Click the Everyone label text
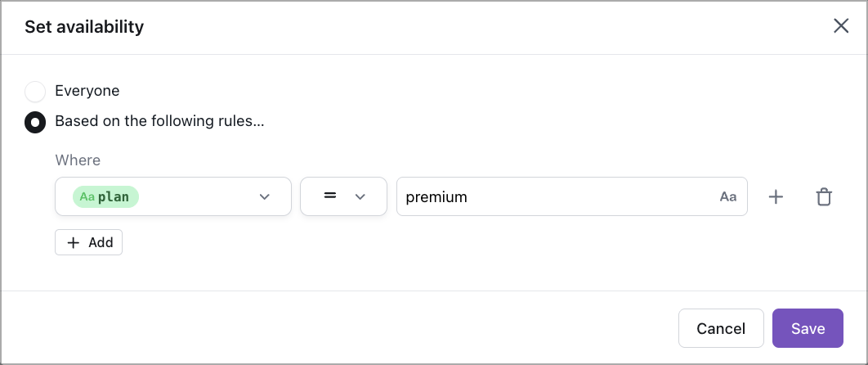This screenshot has height=365, width=868. 87,91
